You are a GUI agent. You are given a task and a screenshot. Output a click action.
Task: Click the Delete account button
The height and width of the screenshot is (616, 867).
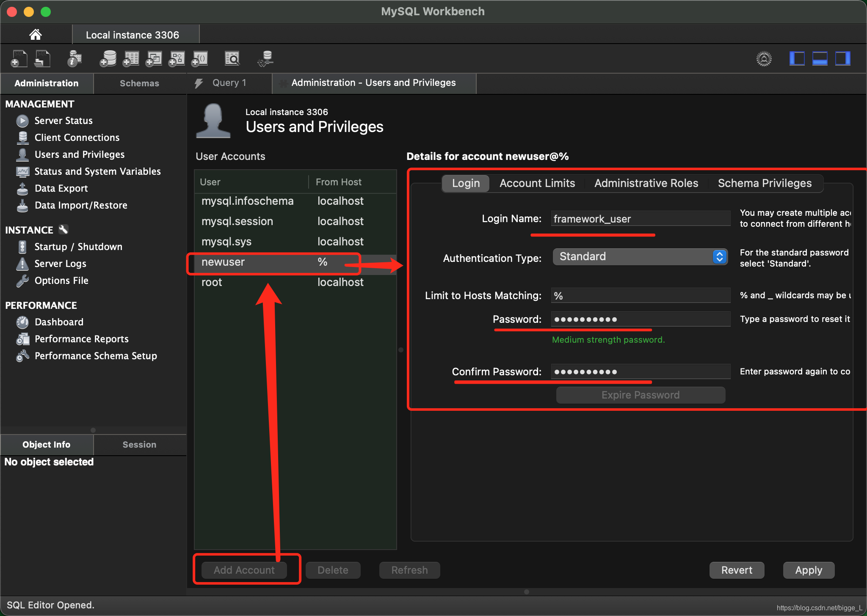click(333, 570)
